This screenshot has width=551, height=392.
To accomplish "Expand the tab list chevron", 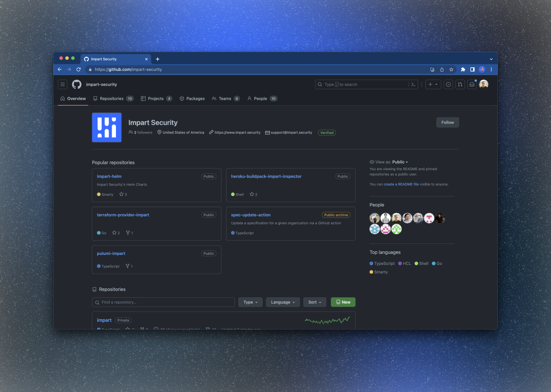I will 491,59.
